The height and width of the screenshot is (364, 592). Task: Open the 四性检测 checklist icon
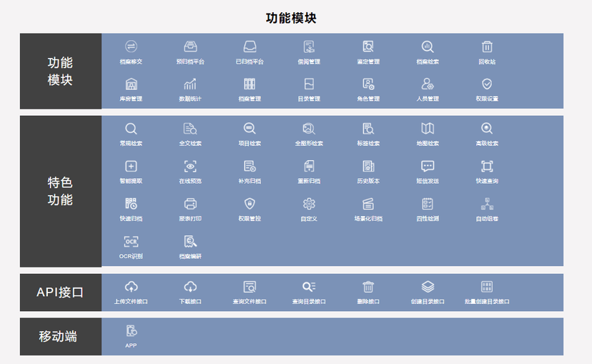coord(428,204)
